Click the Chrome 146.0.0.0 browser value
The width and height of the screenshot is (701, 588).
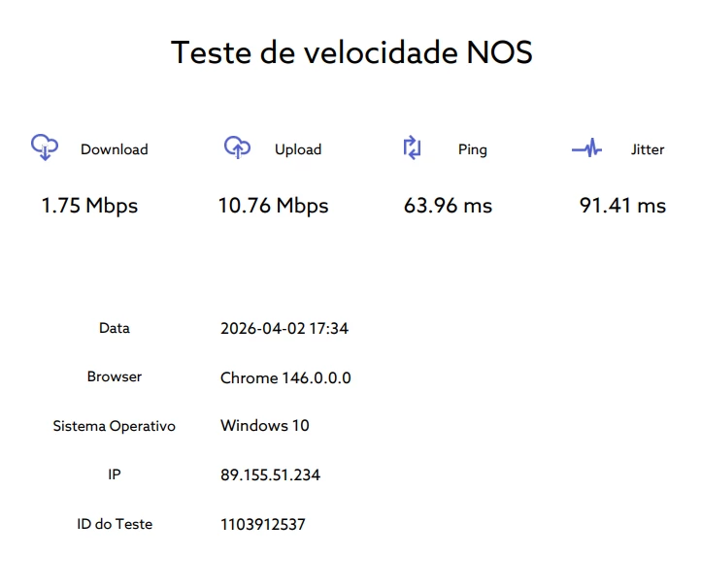click(x=285, y=377)
